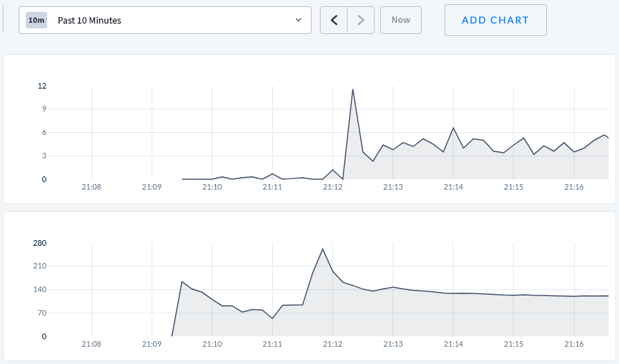Go to previous time window arrow
Image resolution: width=619 pixels, height=364 pixels.
click(x=334, y=20)
